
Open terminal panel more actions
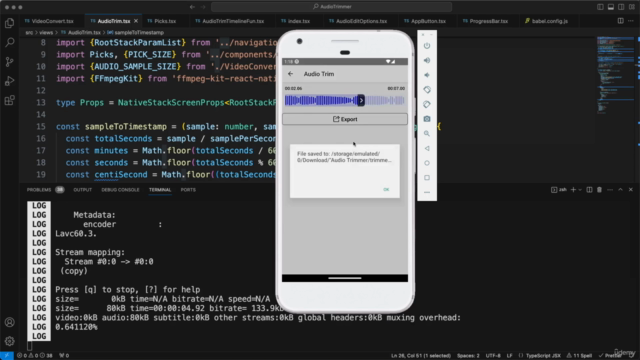click(x=610, y=190)
